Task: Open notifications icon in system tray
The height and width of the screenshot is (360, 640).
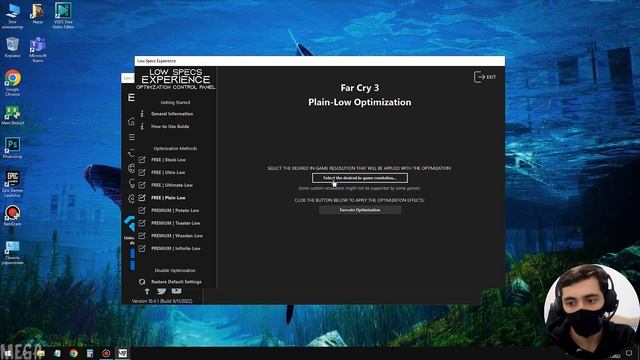Action: point(629,353)
